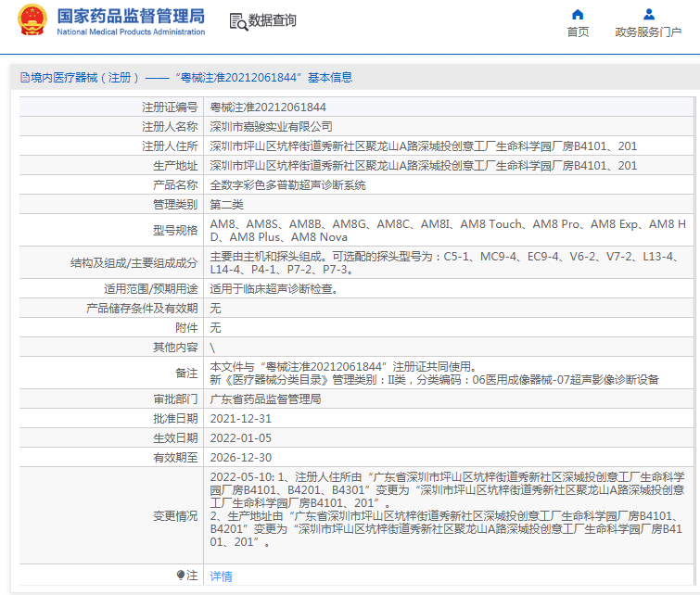Click 国家药品监督管理局 title text

pos(130,16)
